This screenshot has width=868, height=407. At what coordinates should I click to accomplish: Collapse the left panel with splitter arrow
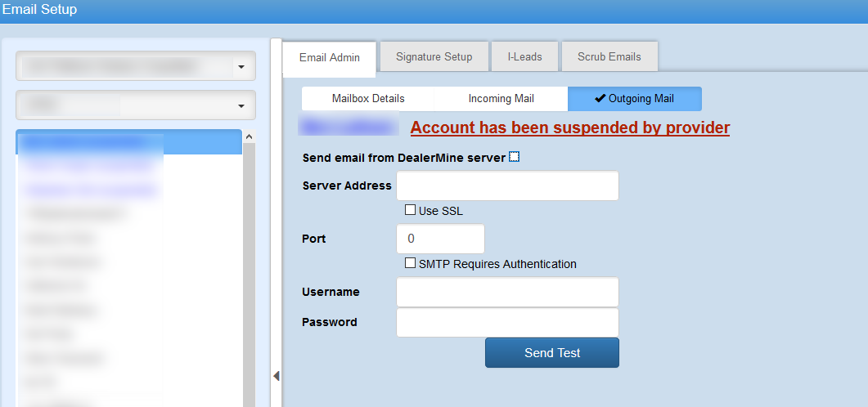tap(277, 375)
